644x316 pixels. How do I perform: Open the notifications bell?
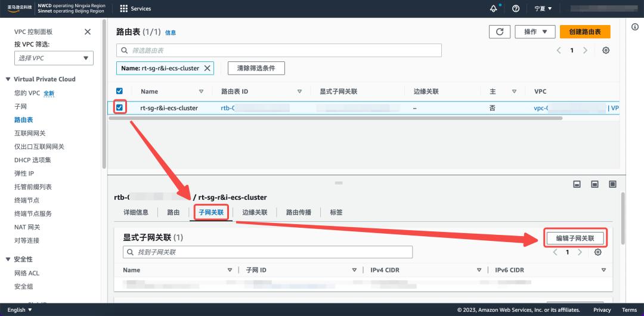[x=494, y=8]
